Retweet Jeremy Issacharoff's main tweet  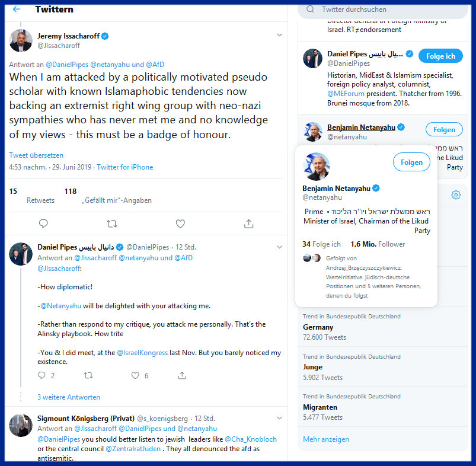click(111, 224)
